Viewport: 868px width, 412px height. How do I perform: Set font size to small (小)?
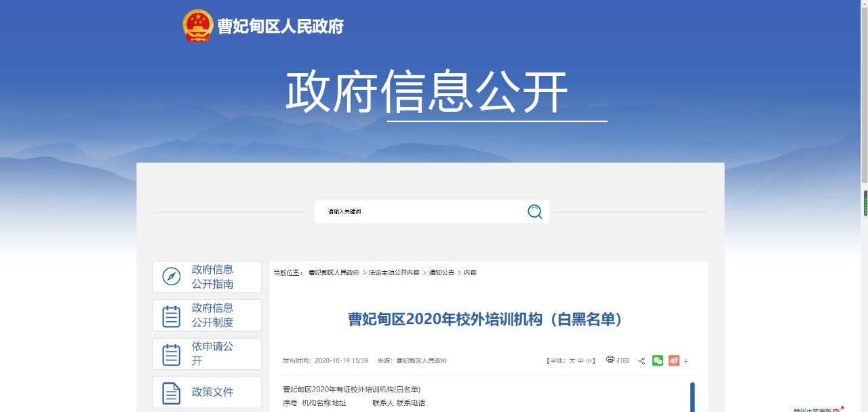coord(589,361)
